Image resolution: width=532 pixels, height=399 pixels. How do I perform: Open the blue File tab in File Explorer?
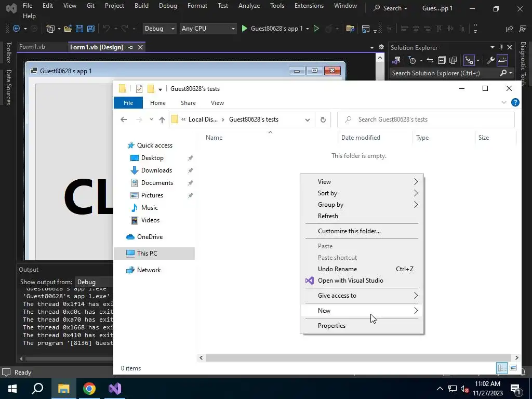tap(128, 103)
